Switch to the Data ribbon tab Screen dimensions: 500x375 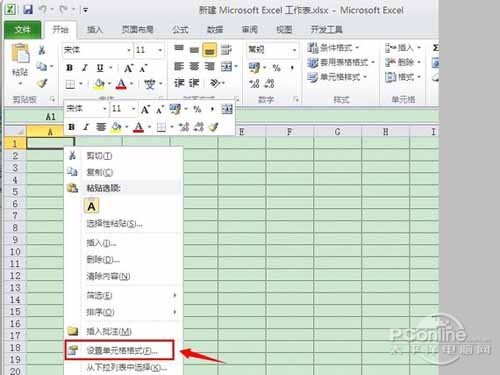coord(215,30)
